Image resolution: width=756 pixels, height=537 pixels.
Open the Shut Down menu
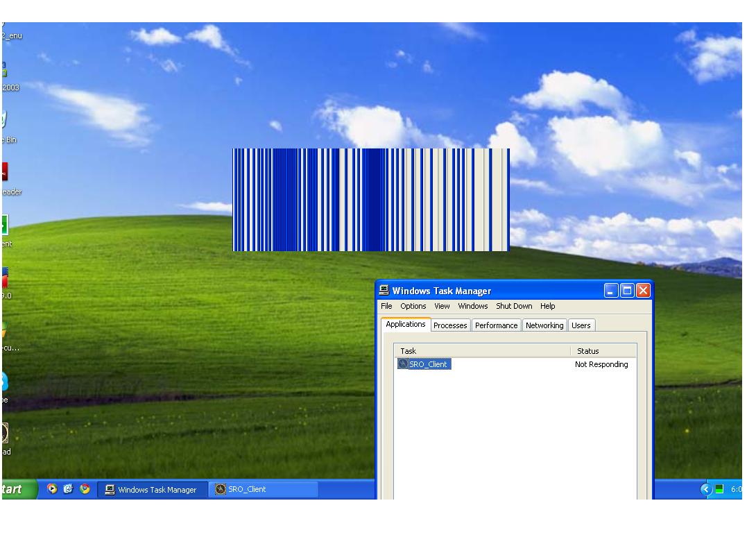[x=514, y=306]
